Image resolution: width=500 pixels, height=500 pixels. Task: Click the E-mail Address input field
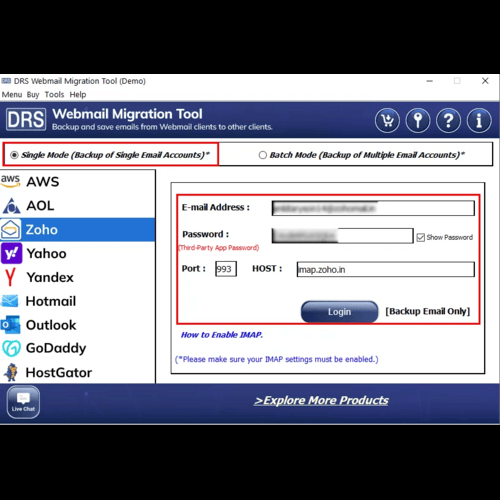(373, 208)
